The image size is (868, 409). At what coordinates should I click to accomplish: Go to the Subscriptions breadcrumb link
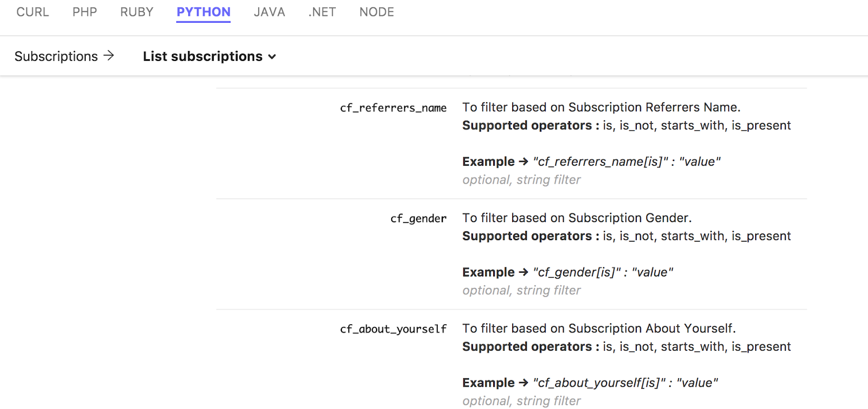[x=56, y=56]
